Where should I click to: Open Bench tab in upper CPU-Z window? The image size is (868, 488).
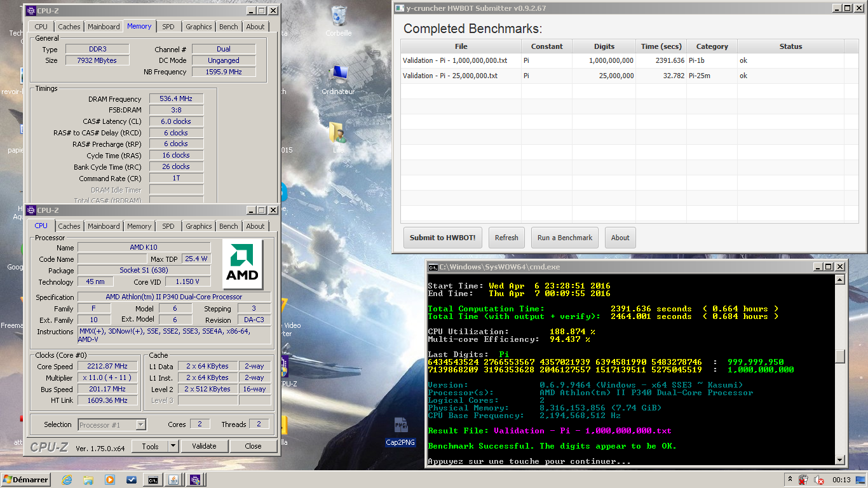pos(229,27)
